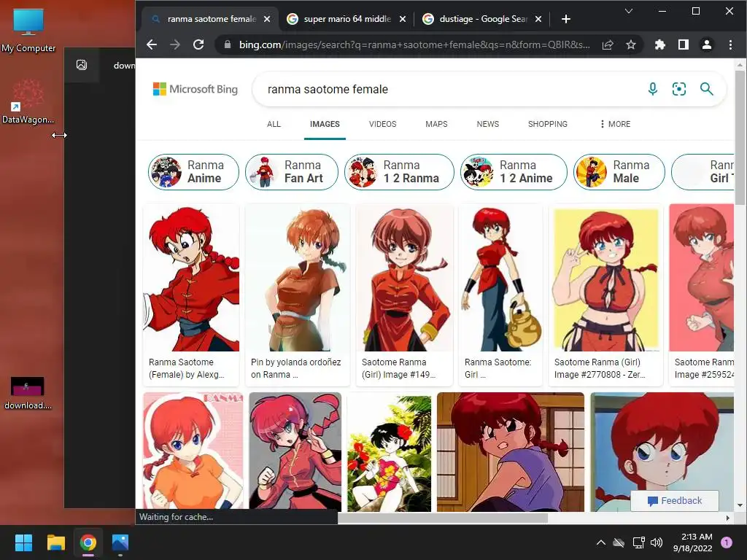This screenshot has width=747, height=560.
Task: Click the Bing magnifier search button
Action: 706,89
